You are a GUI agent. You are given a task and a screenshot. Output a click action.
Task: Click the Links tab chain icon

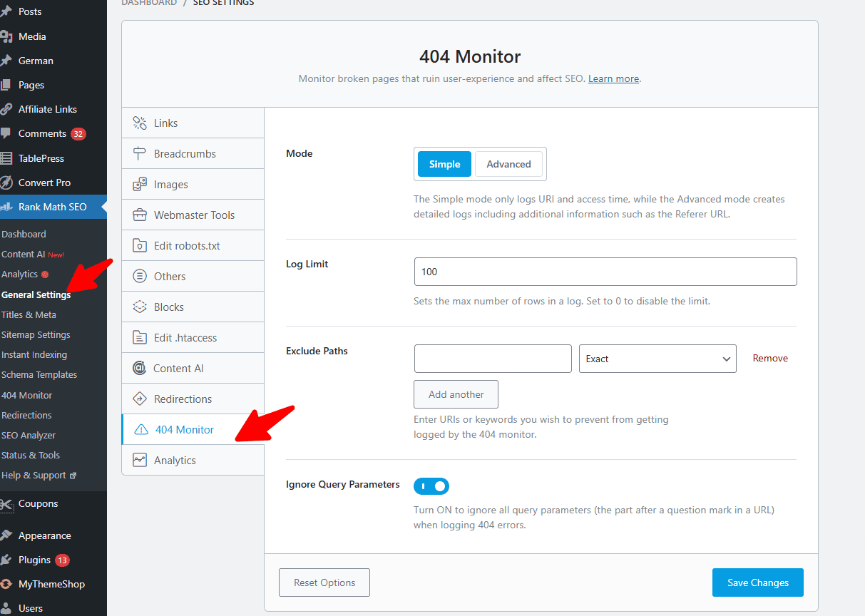point(140,123)
